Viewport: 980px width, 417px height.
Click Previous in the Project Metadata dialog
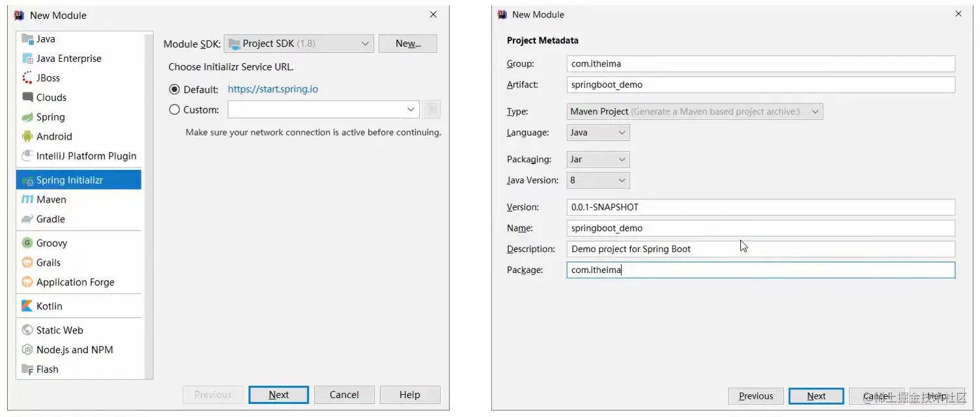click(x=756, y=396)
